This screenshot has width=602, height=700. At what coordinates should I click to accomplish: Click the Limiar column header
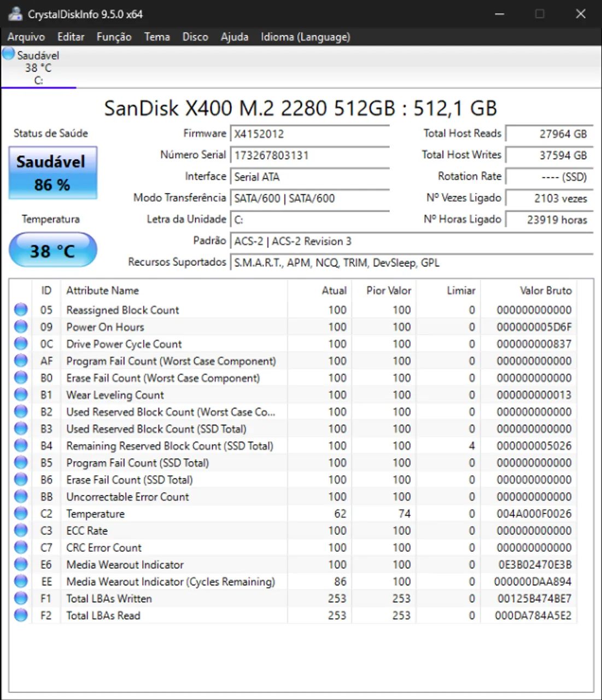click(448, 290)
